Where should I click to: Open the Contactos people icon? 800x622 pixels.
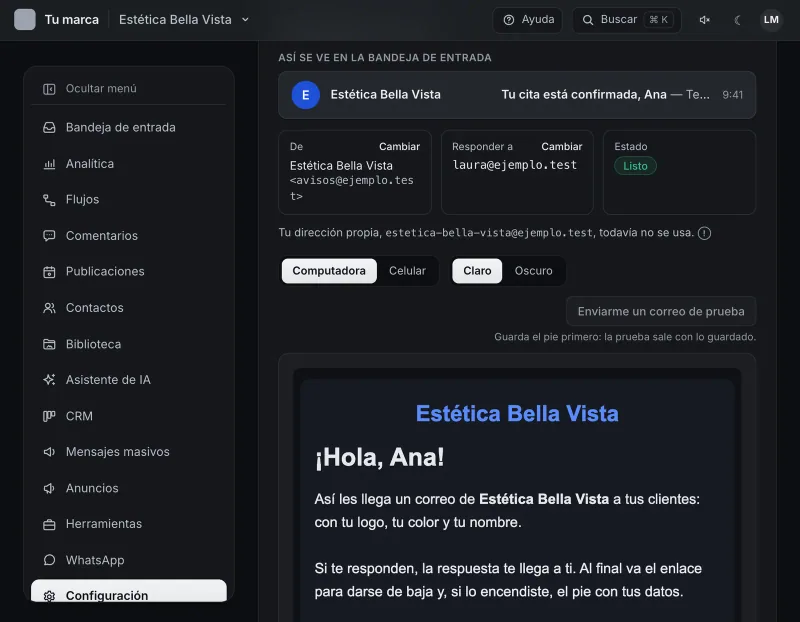click(x=49, y=308)
